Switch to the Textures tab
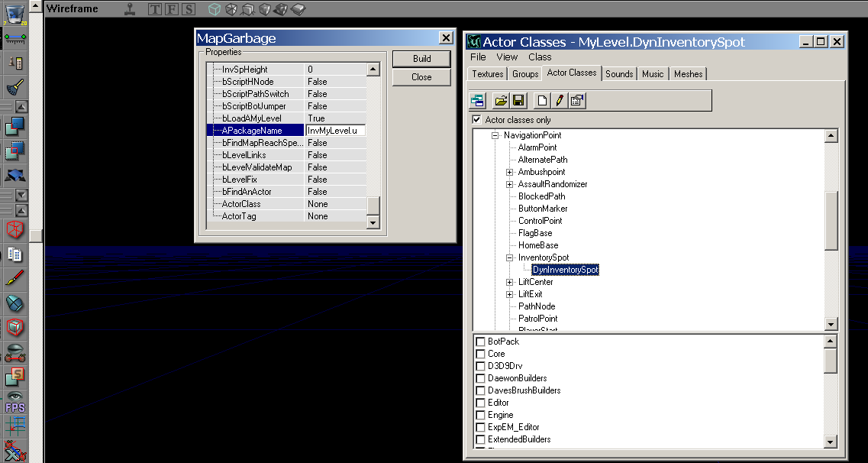The height and width of the screenshot is (463, 868). 487,74
